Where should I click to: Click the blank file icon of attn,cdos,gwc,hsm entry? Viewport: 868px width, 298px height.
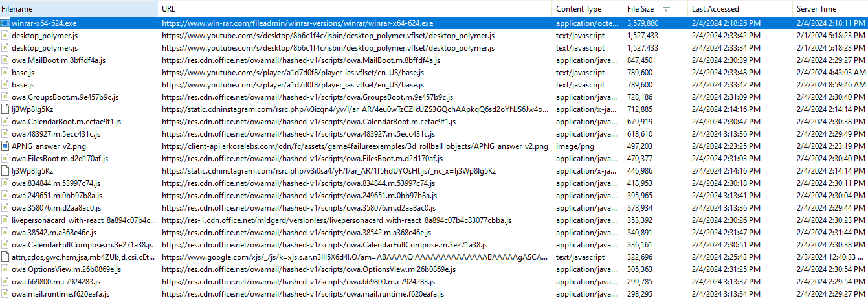pos(5,257)
